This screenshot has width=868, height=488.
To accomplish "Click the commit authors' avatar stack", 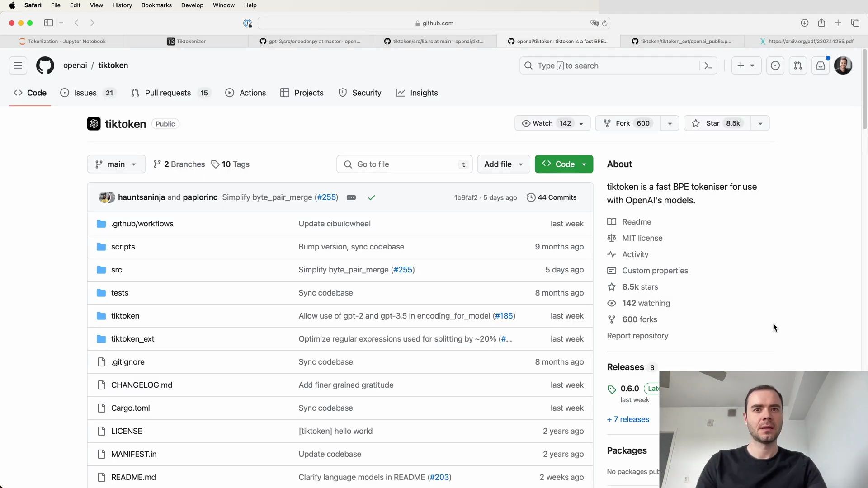I will 107,197.
